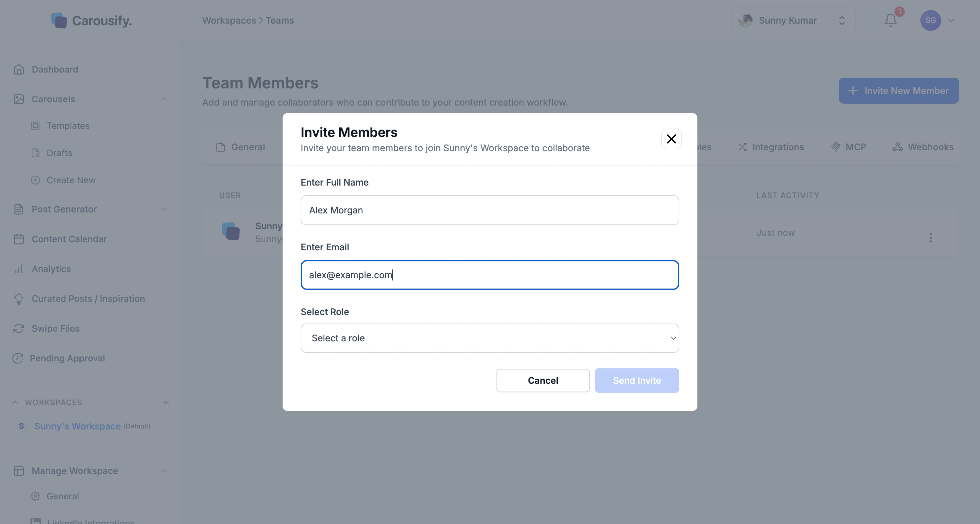Click the USER column header
This screenshot has width=980, height=524.
230,196
